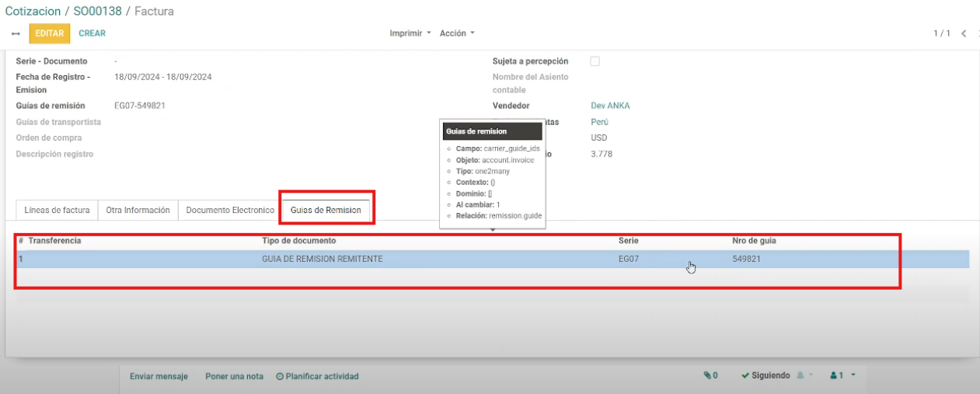Image resolution: width=980 pixels, height=394 pixels.
Task: Click the CREAR button
Action: tap(92, 33)
